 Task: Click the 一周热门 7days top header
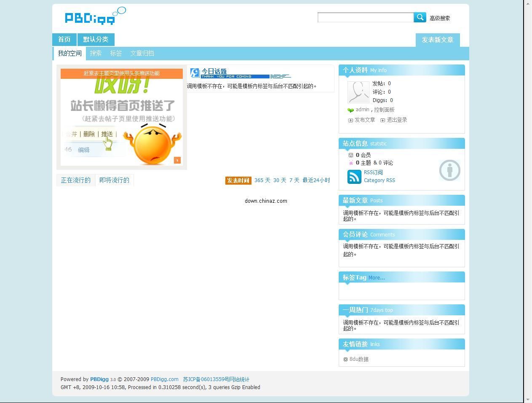pos(402,310)
